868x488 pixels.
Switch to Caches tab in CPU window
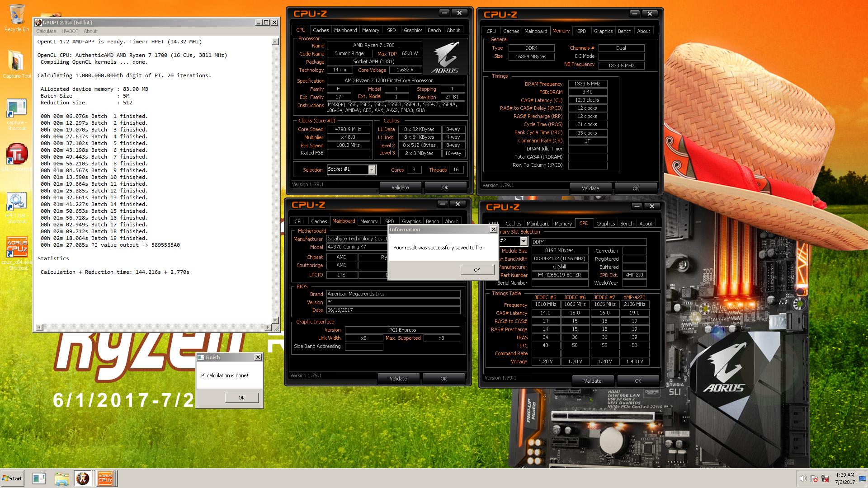321,30
